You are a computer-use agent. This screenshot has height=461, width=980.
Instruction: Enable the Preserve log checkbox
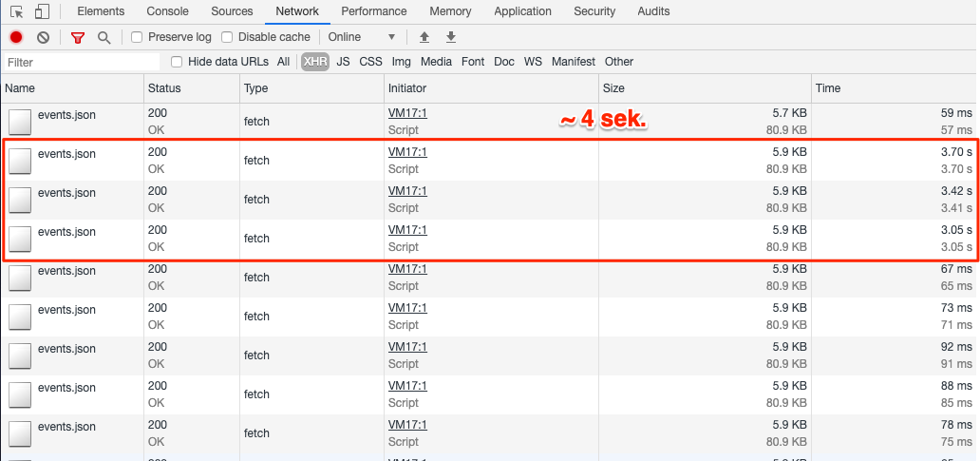coord(137,37)
